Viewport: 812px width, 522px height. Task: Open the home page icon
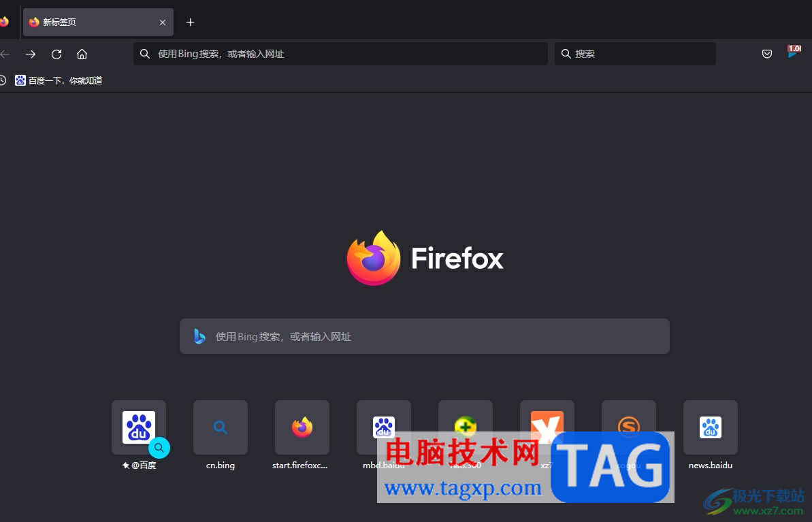coord(82,54)
